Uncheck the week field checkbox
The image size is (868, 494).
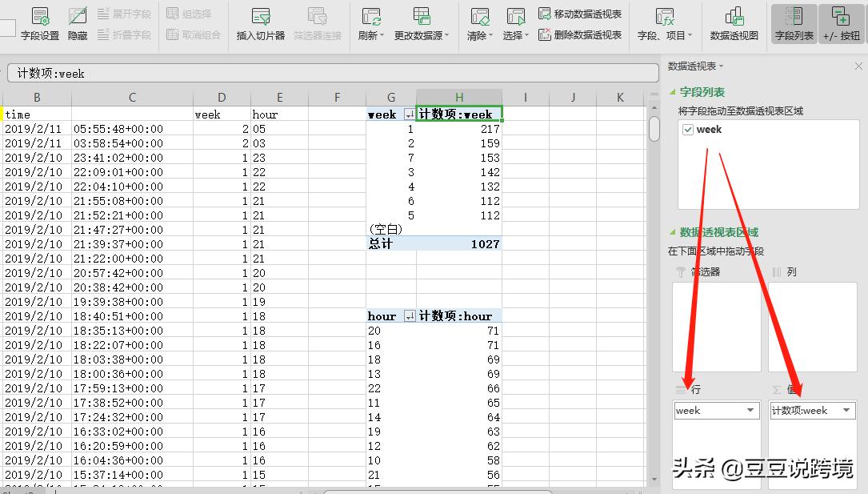point(688,130)
